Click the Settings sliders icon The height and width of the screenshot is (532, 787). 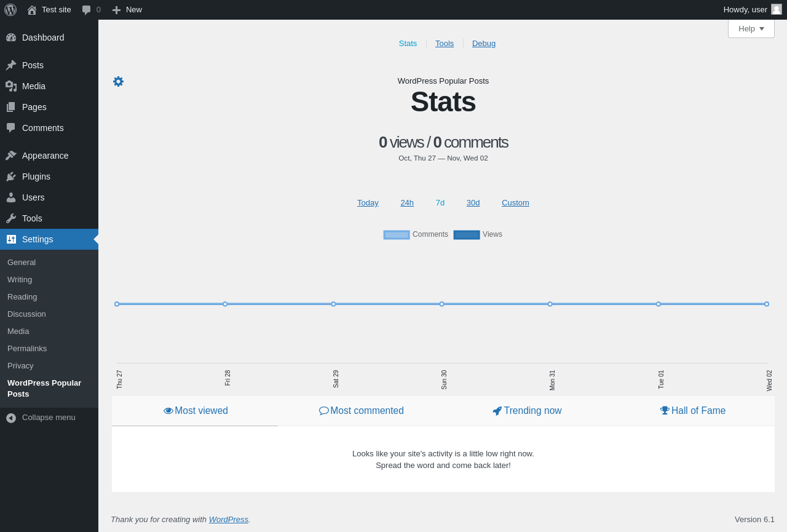(x=11, y=239)
